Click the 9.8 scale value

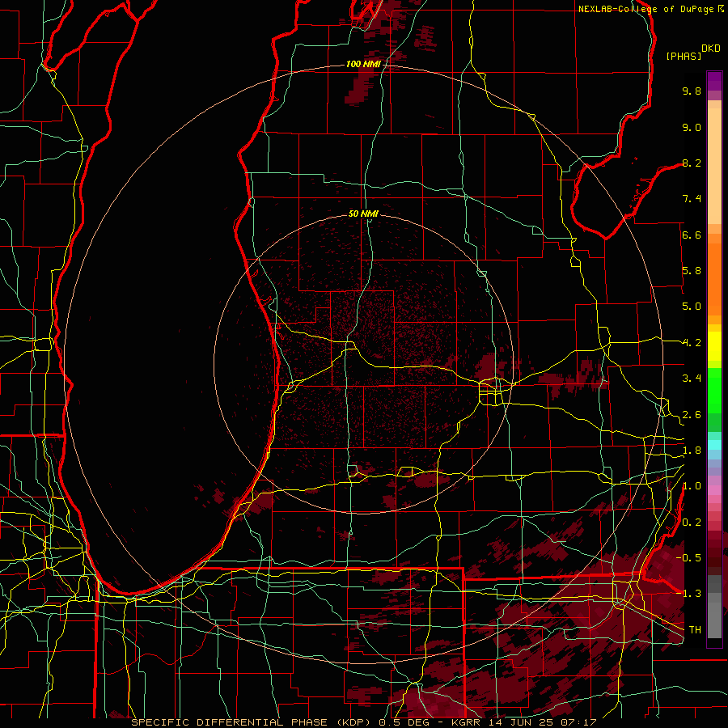pos(692,91)
